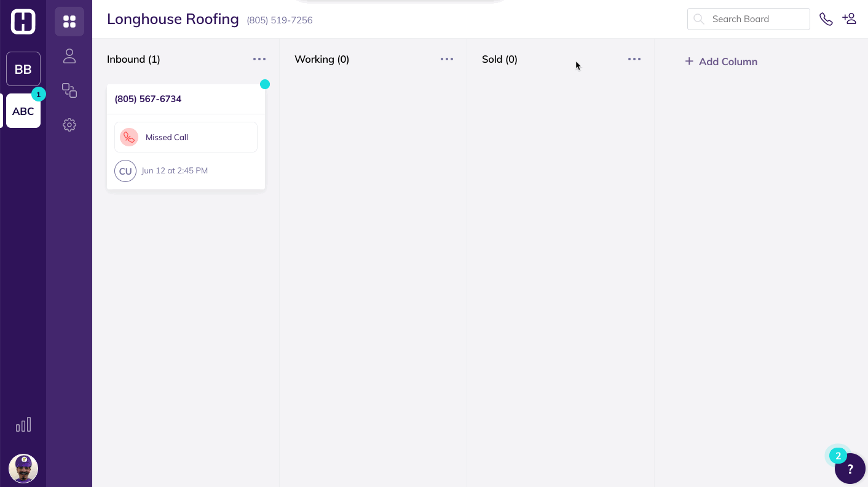Expand the Working column options menu
This screenshot has width=868, height=487.
[x=447, y=59]
